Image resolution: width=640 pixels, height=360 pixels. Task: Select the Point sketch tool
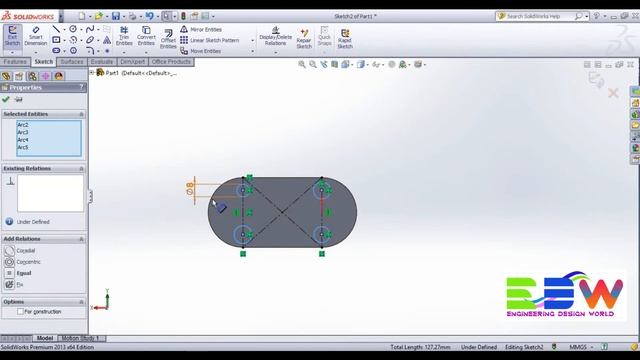tap(107, 51)
